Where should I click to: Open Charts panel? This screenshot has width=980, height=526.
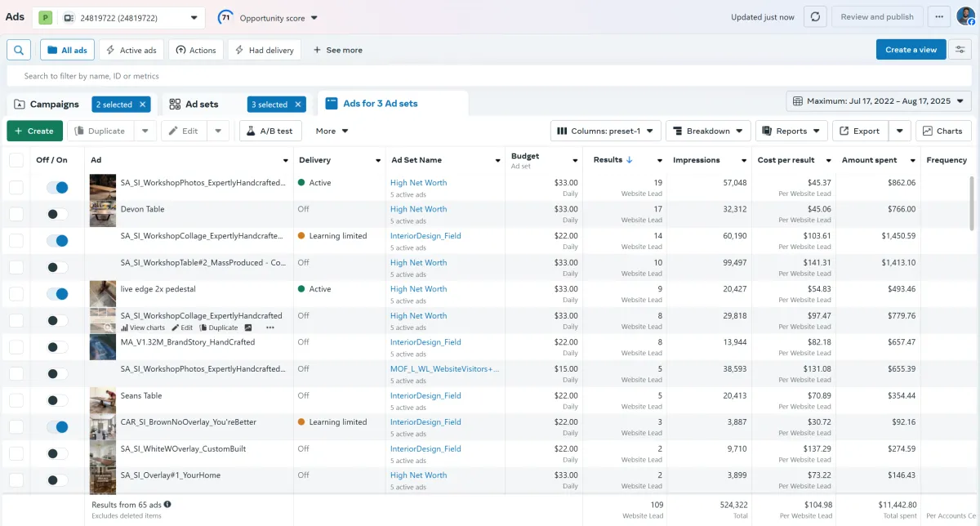point(943,131)
